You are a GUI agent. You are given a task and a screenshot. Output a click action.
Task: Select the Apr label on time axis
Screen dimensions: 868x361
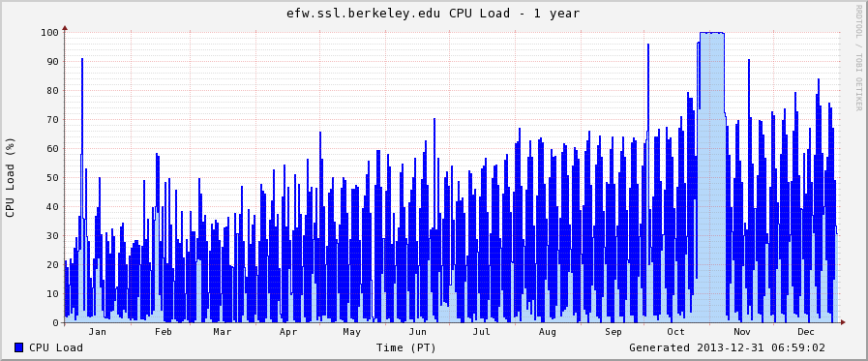pos(287,332)
